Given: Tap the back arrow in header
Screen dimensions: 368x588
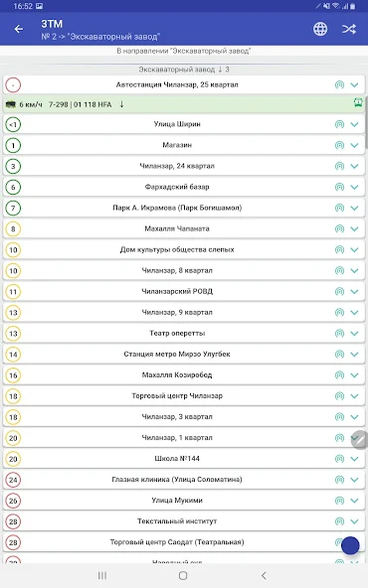Looking at the screenshot, I should [x=18, y=29].
